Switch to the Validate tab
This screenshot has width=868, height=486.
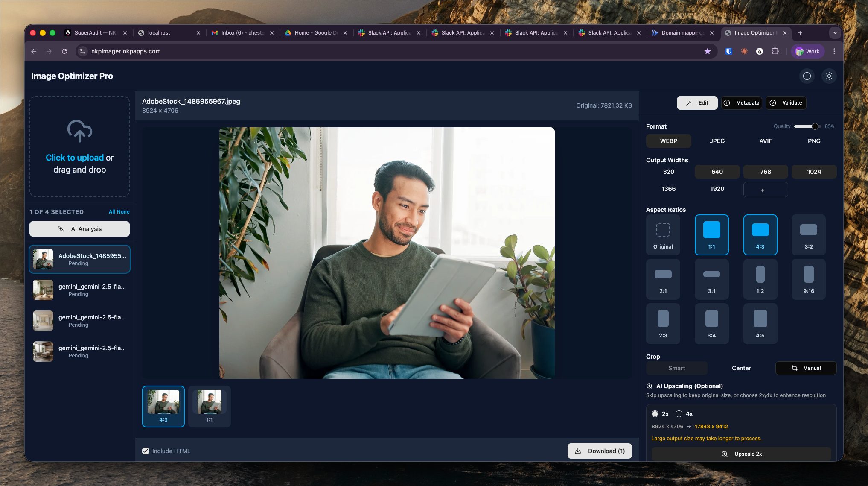[786, 103]
